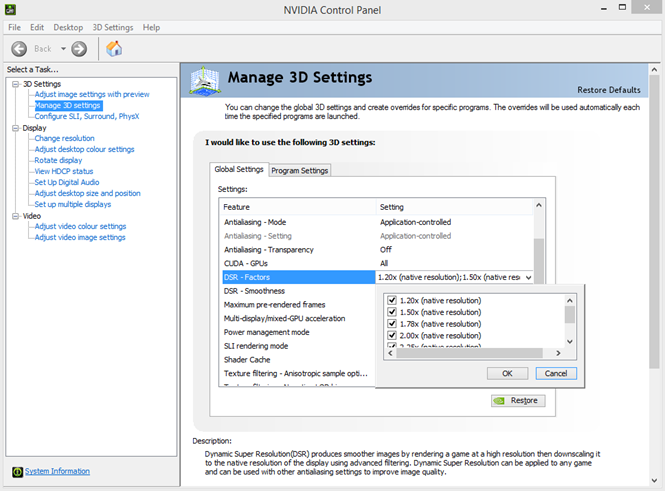Open the back history dropdown arrow
Viewport: 665px width, 491px height.
click(x=63, y=49)
